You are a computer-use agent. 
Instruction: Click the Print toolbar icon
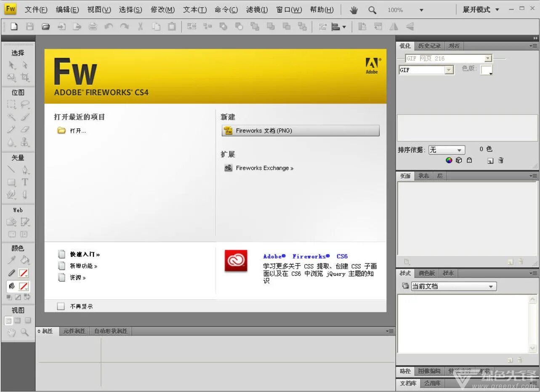point(93,27)
